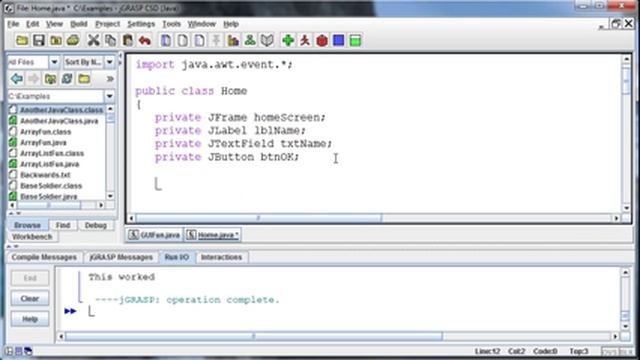Switch to the Debug tab
The width and height of the screenshot is (640, 360).
pos(96,225)
